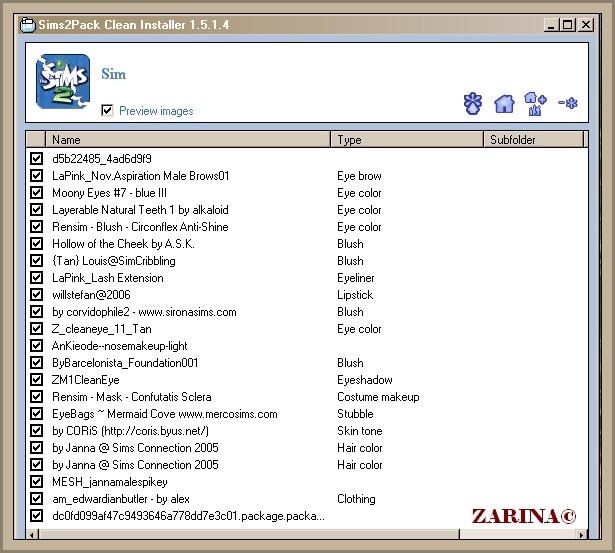Click Eye brow type cell
This screenshot has height=553, width=615.
pos(359,176)
